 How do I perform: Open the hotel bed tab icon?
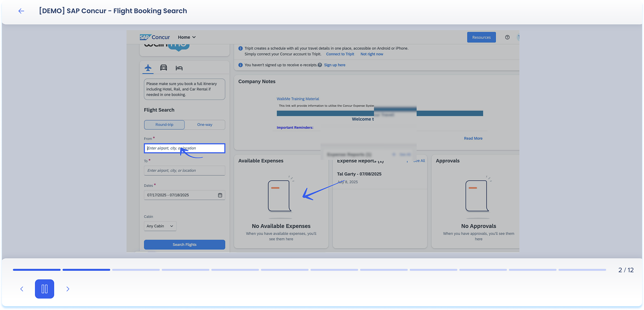179,68
